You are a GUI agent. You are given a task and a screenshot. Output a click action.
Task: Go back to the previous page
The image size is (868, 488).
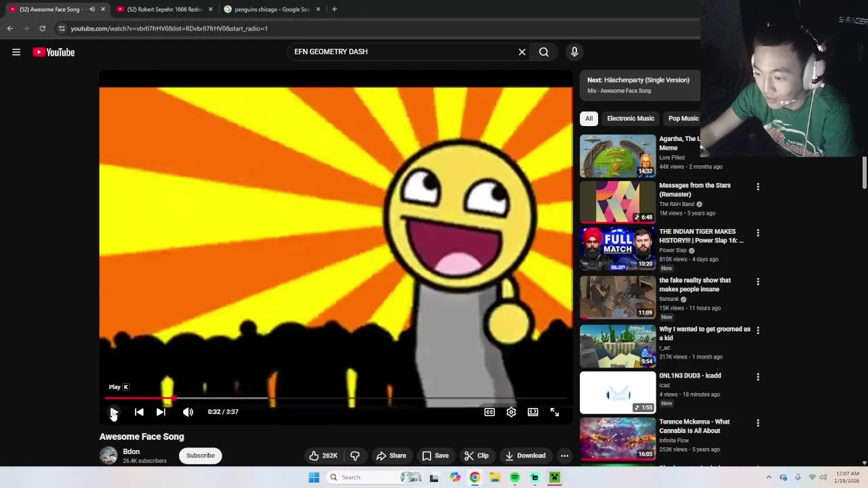pos(9,28)
